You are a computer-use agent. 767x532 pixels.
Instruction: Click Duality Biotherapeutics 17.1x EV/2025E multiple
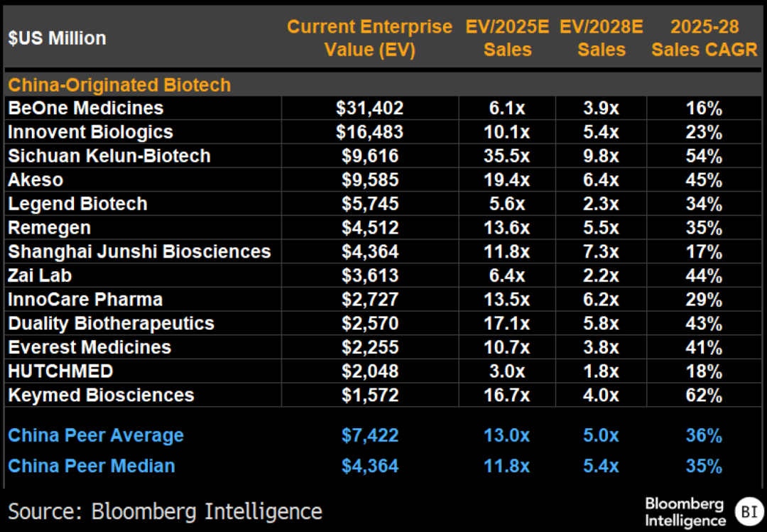[x=507, y=323]
